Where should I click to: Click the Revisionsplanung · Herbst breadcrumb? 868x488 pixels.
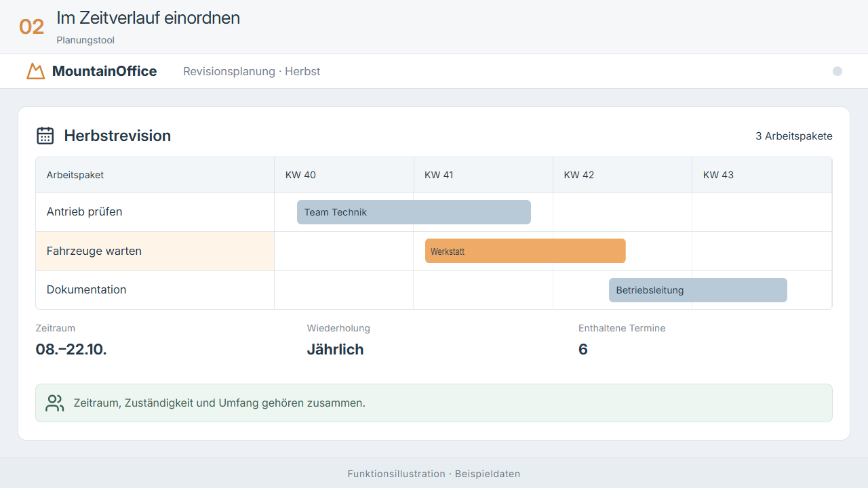[x=252, y=71]
